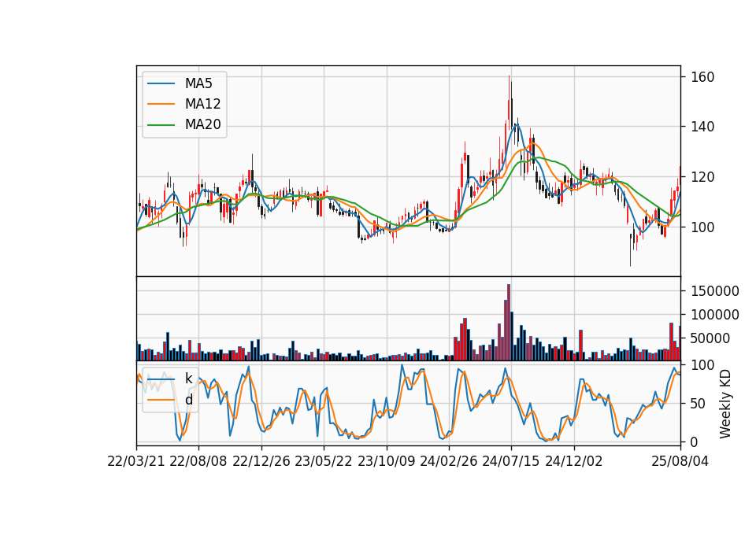Image resolution: width=756 pixels, height=543 pixels.
Task: Click the 23/10/09 date tick label
Action: pyautogui.click(x=386, y=461)
